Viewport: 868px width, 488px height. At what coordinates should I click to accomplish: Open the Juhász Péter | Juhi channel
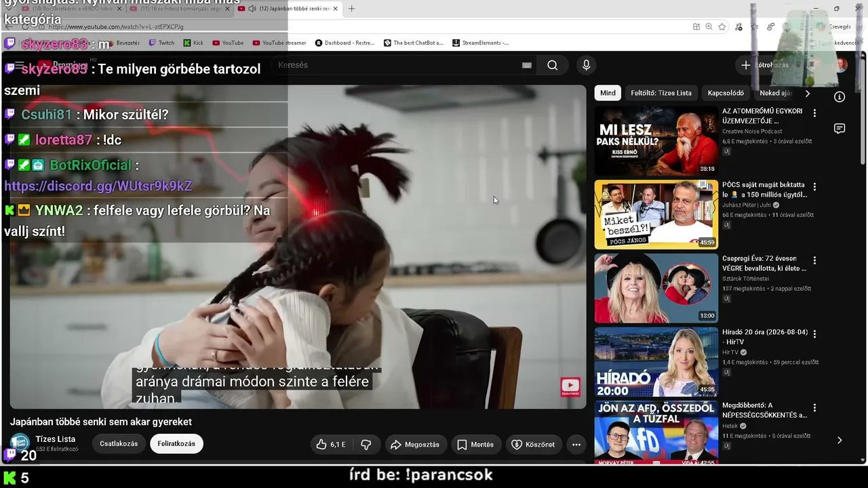747,205
